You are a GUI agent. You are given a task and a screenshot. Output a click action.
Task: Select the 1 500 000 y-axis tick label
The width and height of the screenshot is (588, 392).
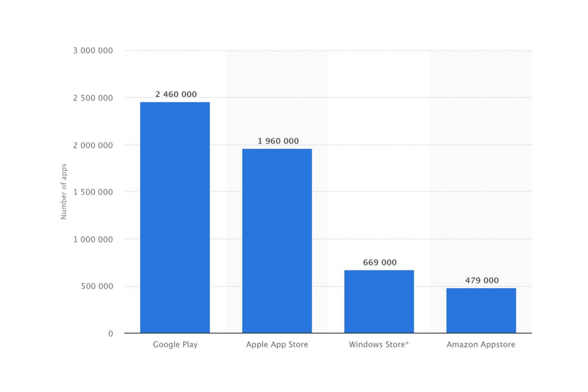coord(92,192)
